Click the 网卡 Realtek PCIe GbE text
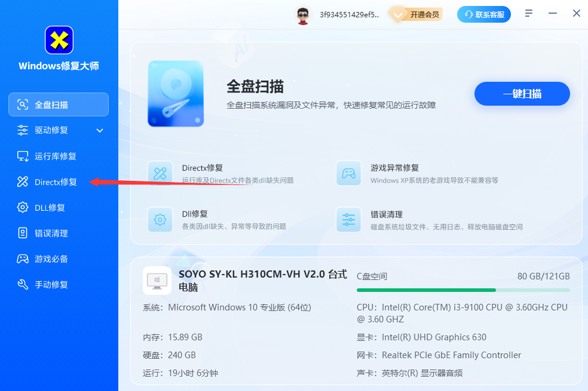Viewport: 588px width, 391px height. click(x=439, y=355)
